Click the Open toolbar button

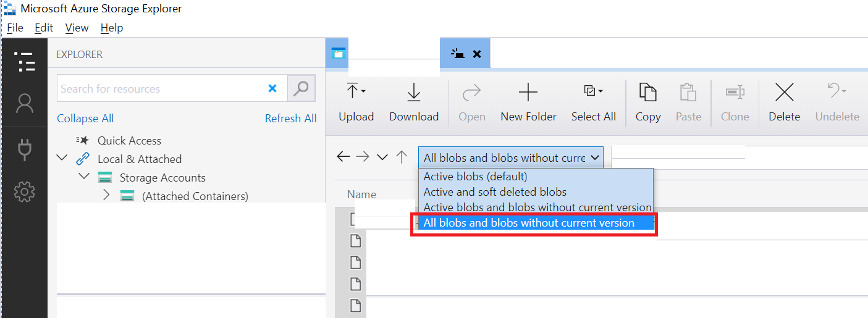[472, 102]
